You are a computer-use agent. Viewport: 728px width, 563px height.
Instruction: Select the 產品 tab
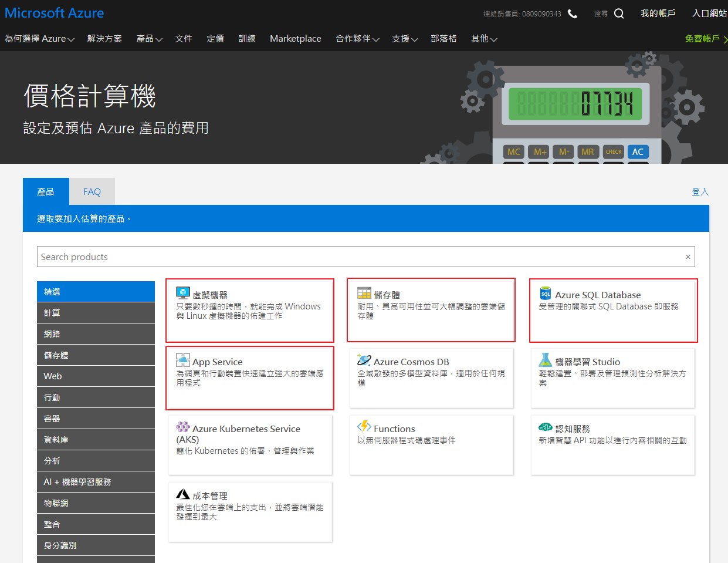(x=46, y=191)
